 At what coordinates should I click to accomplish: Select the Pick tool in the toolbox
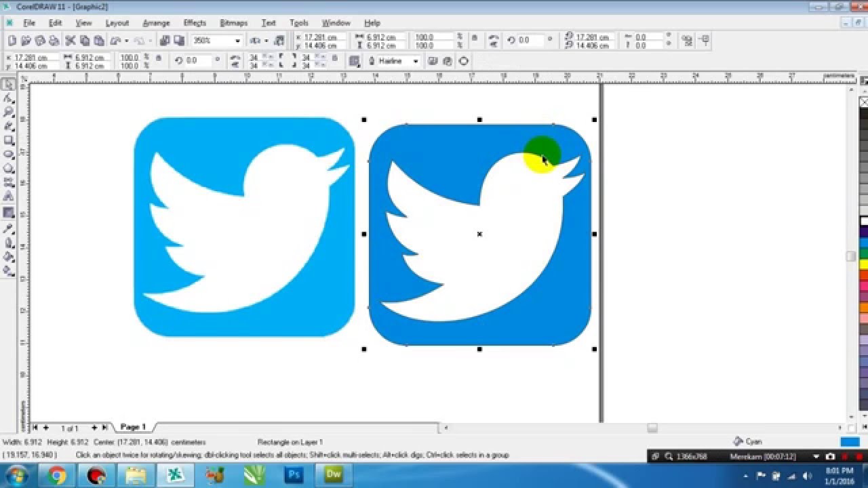pos(9,84)
